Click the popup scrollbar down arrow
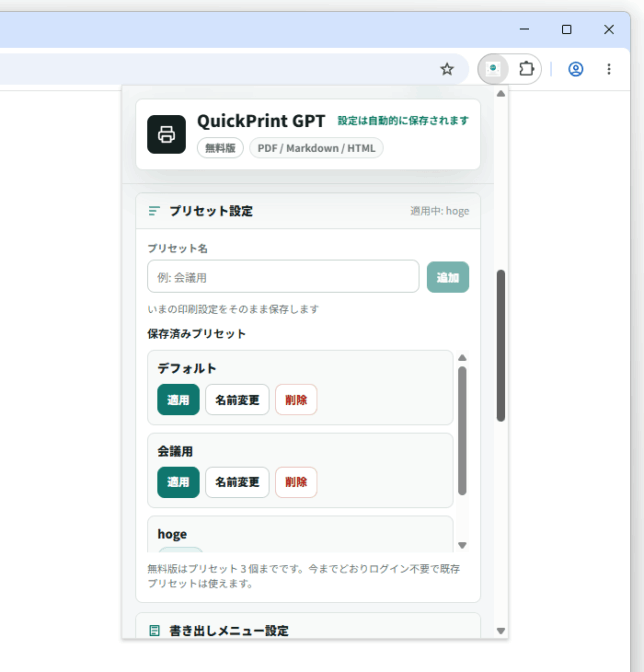 (501, 631)
